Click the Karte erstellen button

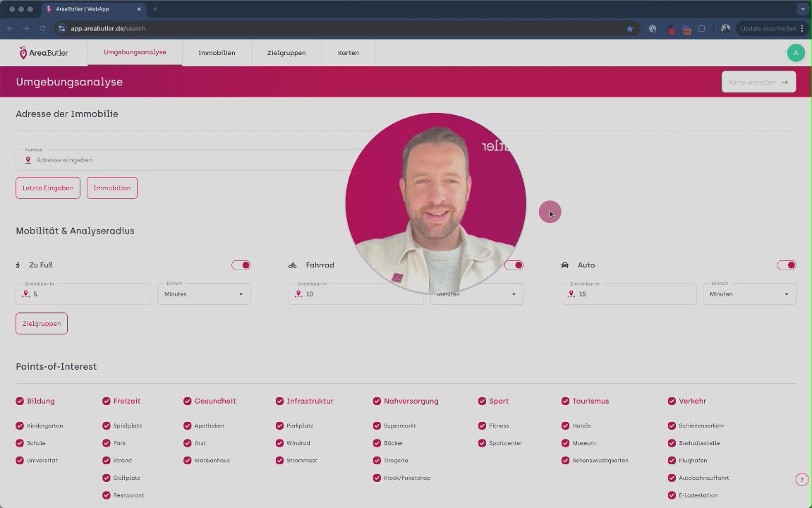758,82
